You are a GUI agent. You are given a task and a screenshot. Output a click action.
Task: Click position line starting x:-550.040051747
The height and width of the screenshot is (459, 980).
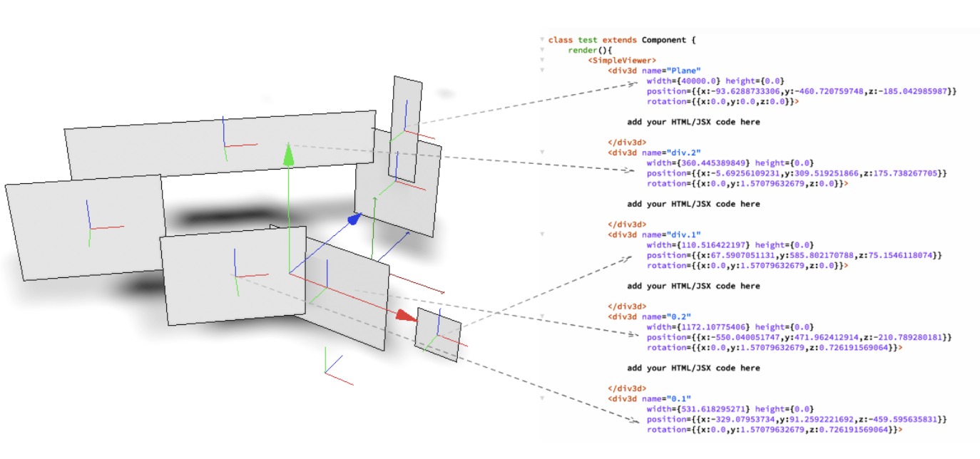pyautogui.click(x=800, y=337)
